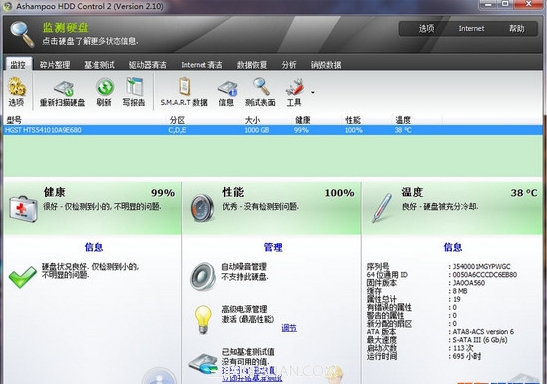Switch to the 碎片整理 tab

pyautogui.click(x=55, y=65)
